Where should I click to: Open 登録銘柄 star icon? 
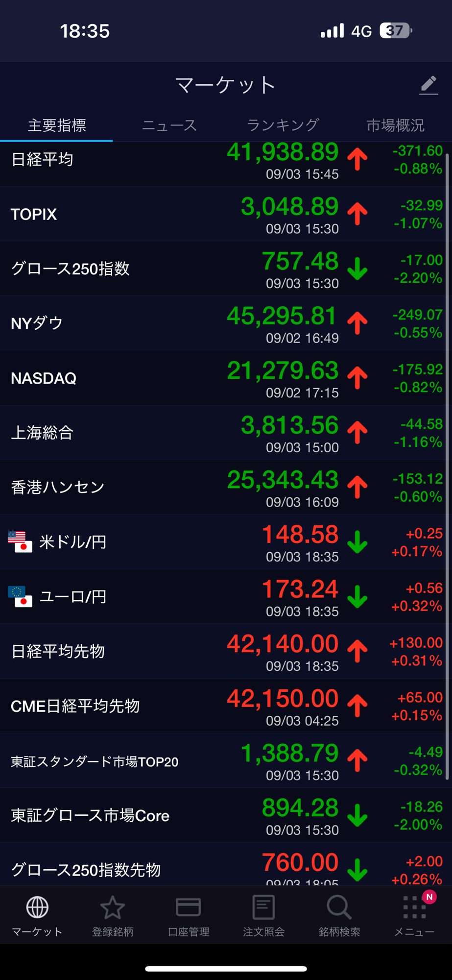113,907
